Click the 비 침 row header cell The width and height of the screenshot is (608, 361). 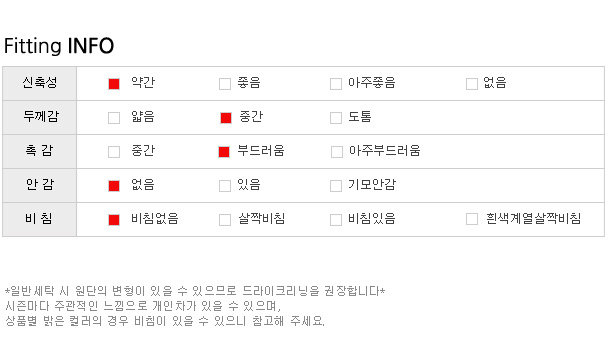[x=40, y=219]
